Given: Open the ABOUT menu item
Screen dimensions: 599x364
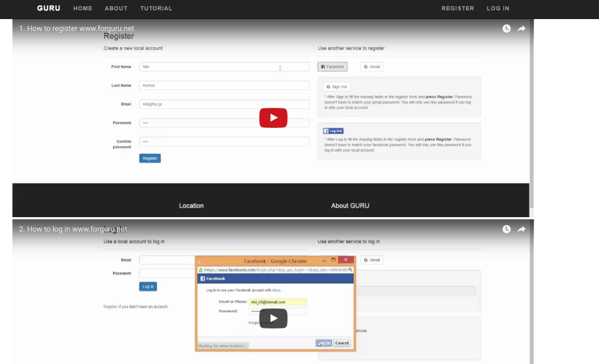Looking at the screenshot, I should click(116, 8).
